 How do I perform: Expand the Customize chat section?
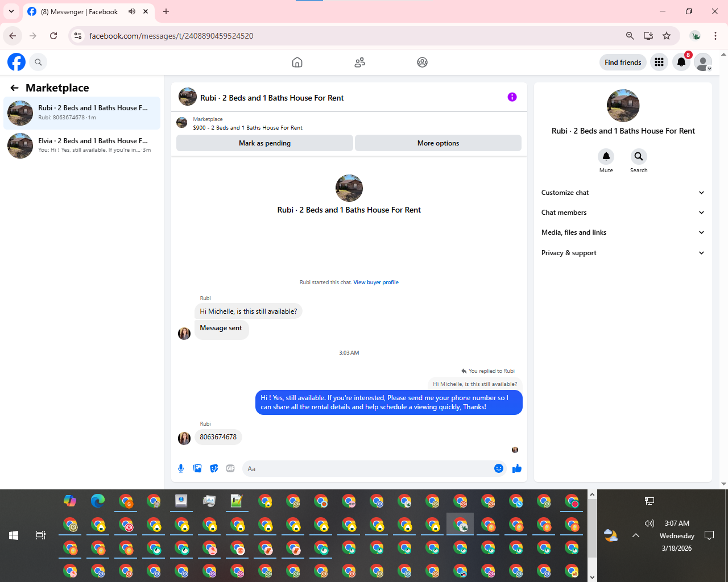[623, 193]
